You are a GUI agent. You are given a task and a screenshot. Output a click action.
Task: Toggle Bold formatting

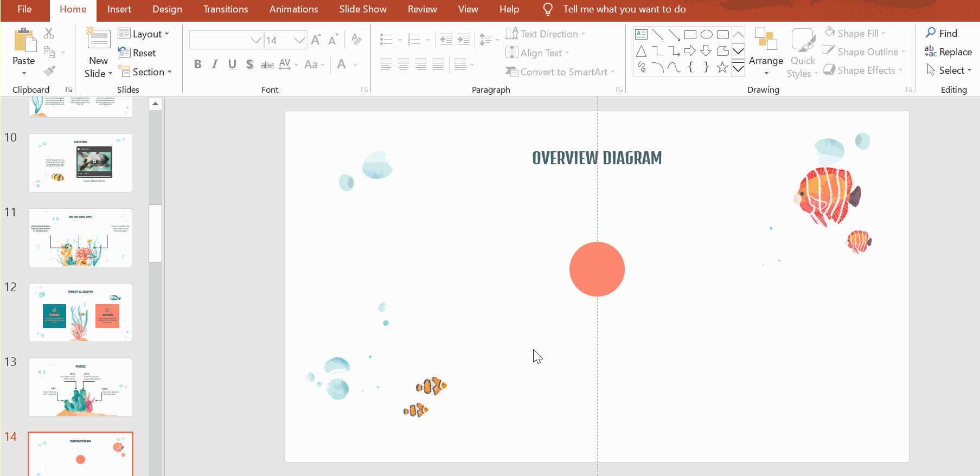coord(197,65)
